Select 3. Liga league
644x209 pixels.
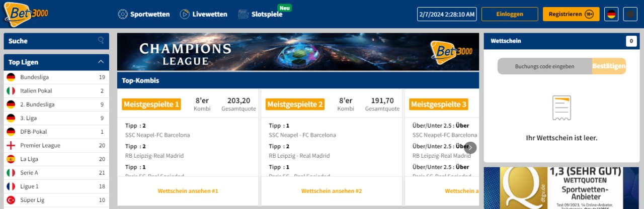(x=56, y=118)
